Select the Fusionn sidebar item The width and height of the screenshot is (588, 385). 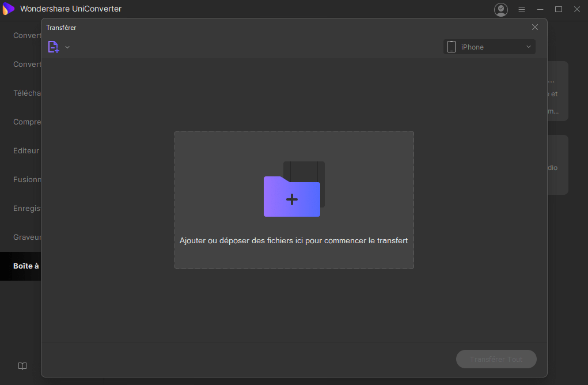[27, 179]
